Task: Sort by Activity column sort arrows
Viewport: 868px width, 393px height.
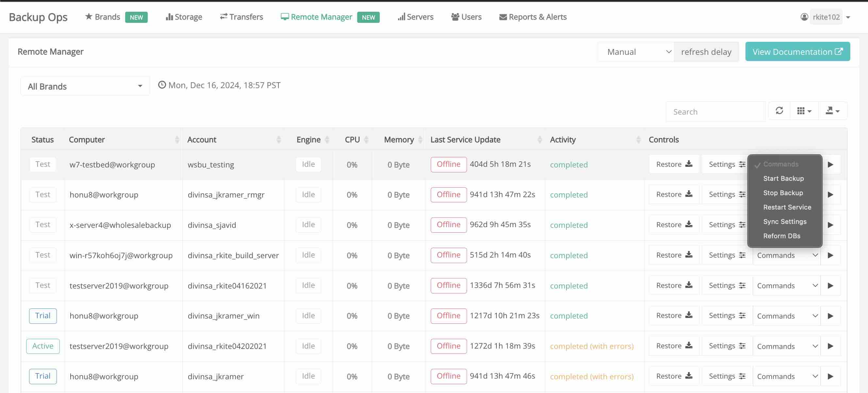Action: [x=638, y=140]
